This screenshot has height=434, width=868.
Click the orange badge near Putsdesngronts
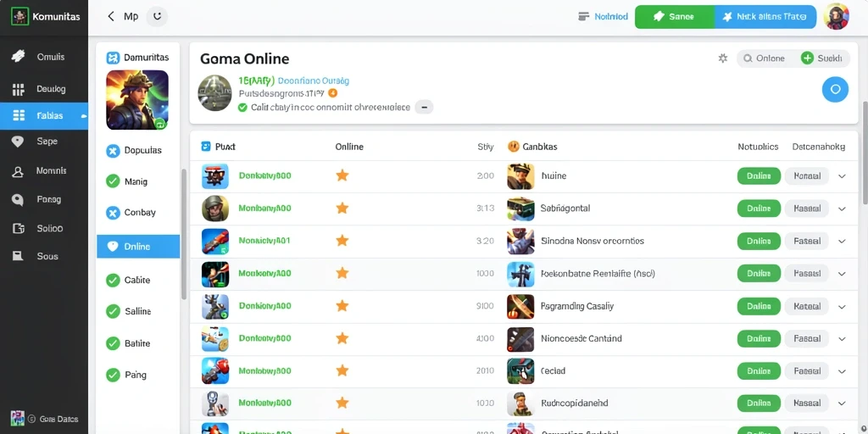332,93
